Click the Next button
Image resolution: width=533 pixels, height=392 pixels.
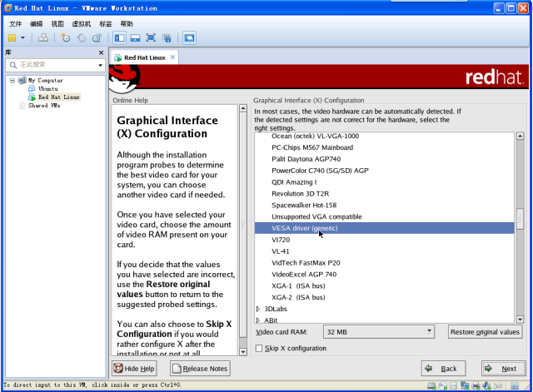(503, 369)
